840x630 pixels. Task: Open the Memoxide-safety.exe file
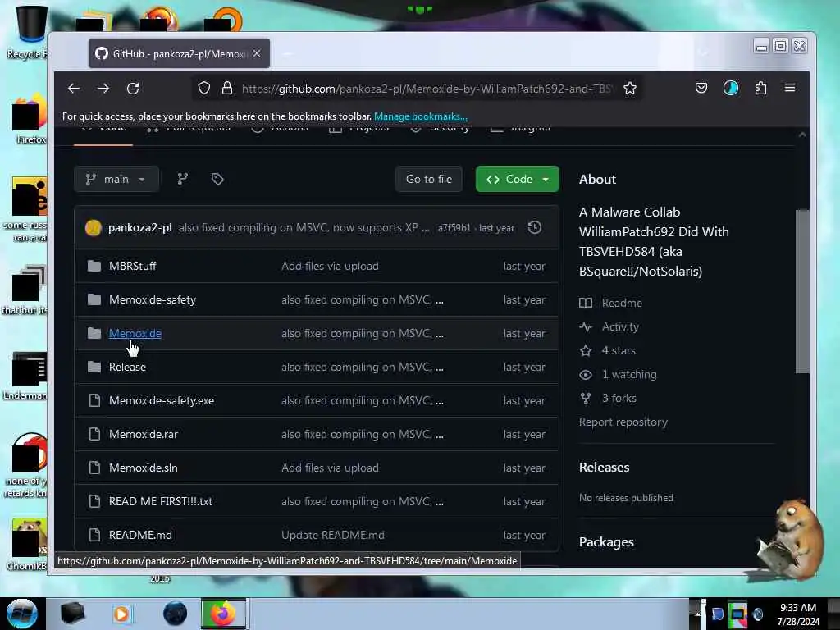(162, 400)
